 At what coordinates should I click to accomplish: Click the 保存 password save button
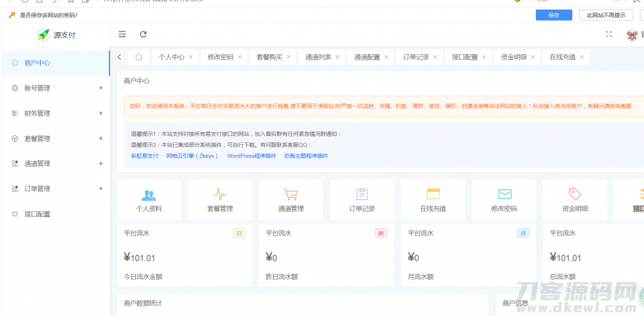[553, 15]
